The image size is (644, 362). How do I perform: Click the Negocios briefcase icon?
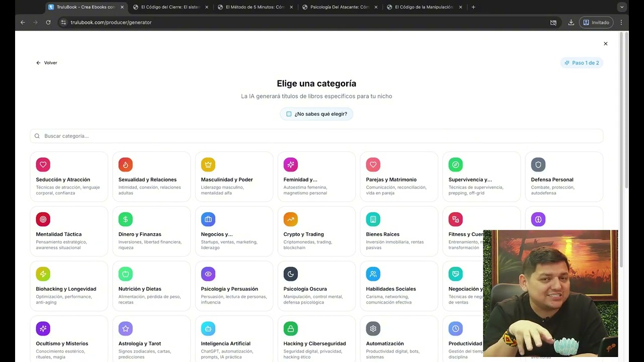pos(208,219)
